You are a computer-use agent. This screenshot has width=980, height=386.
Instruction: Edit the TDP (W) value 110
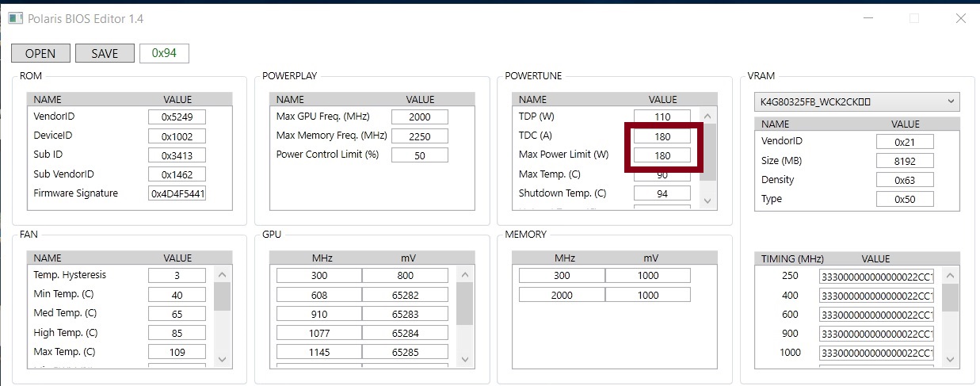click(662, 117)
